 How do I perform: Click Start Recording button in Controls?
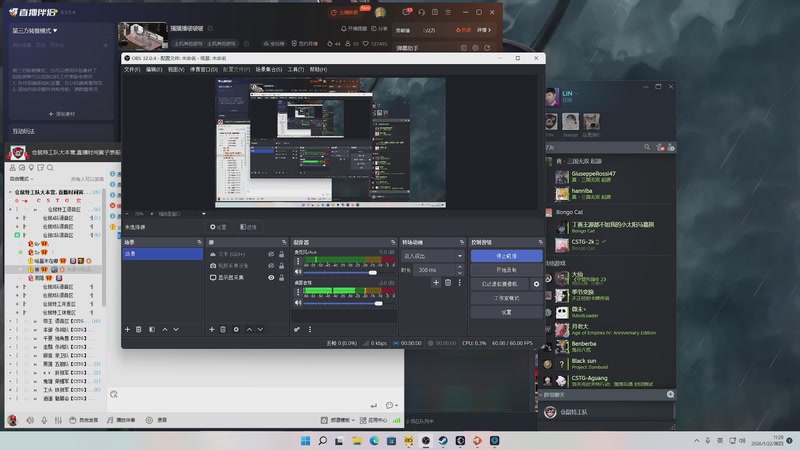point(506,270)
